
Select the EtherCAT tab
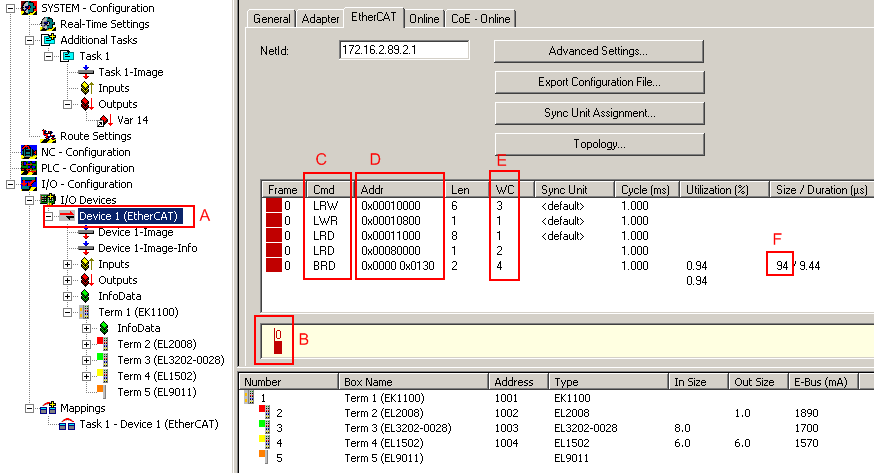(x=373, y=17)
